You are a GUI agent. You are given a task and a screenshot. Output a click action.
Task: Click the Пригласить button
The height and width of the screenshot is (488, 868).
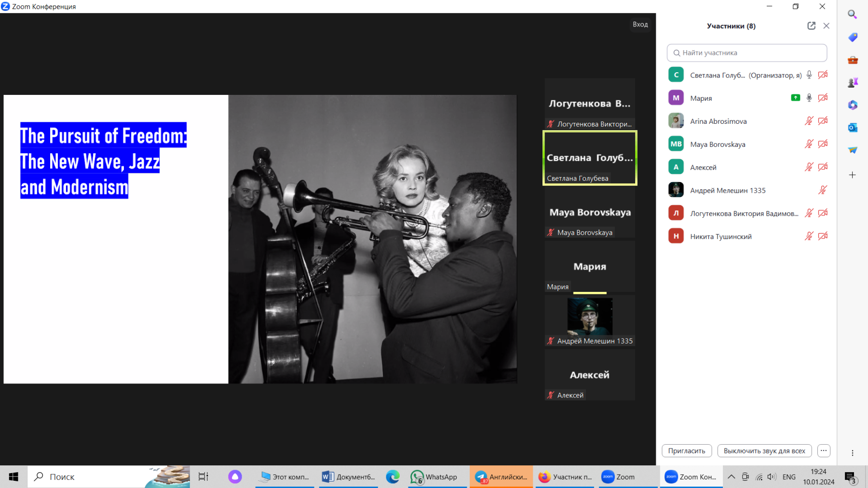tap(686, 451)
